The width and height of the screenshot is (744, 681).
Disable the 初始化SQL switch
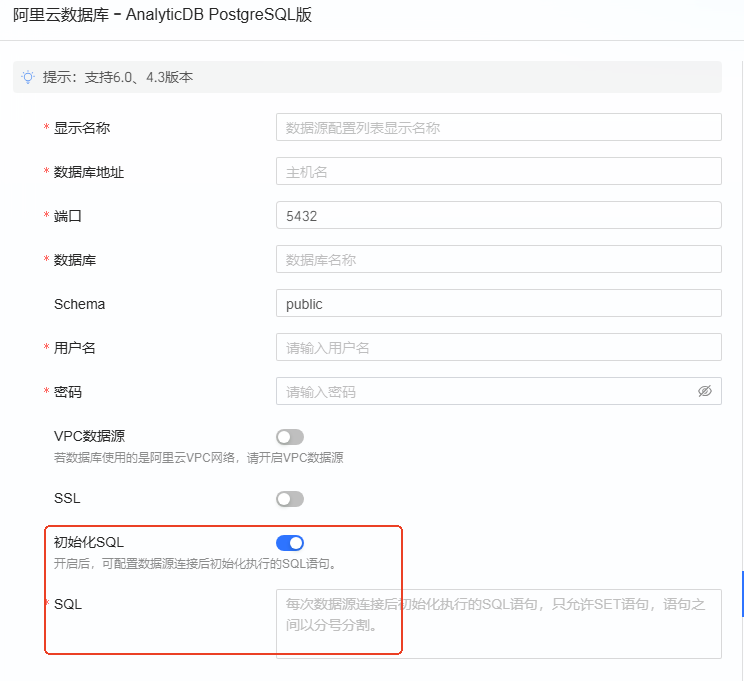click(290, 543)
